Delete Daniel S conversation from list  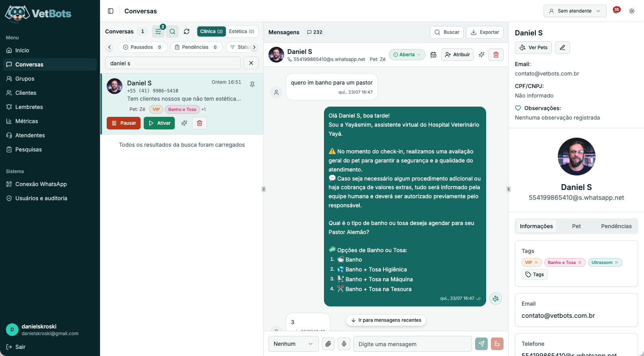coord(200,123)
